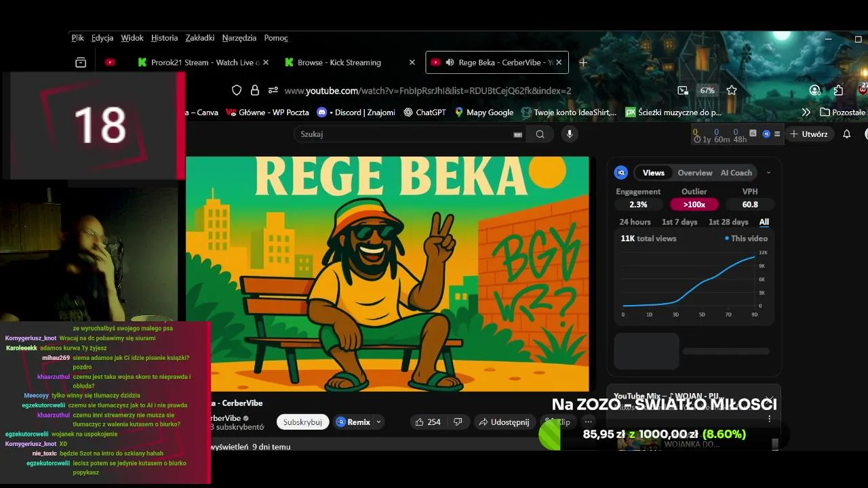Click the vidIQ panel logo icon
Screen dimensions: 868x488
[x=620, y=173]
